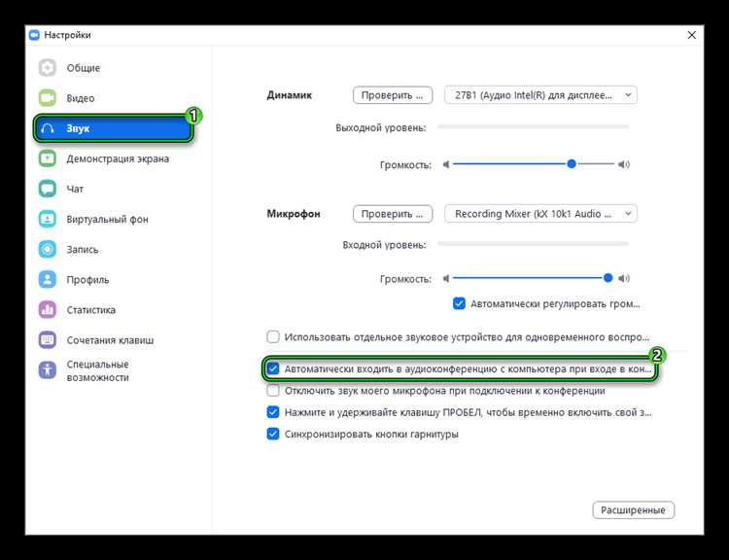
Task: Click the Демонстрация экрана share icon
Action: click(48, 158)
